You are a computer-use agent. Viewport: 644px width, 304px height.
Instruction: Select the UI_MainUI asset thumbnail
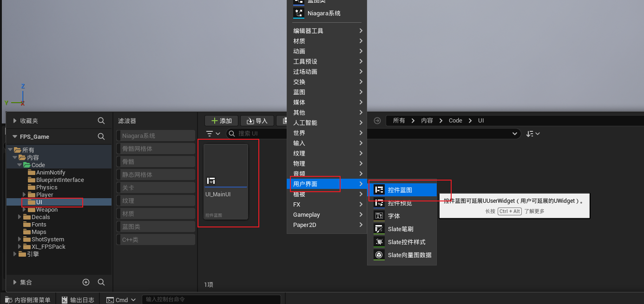(x=226, y=181)
